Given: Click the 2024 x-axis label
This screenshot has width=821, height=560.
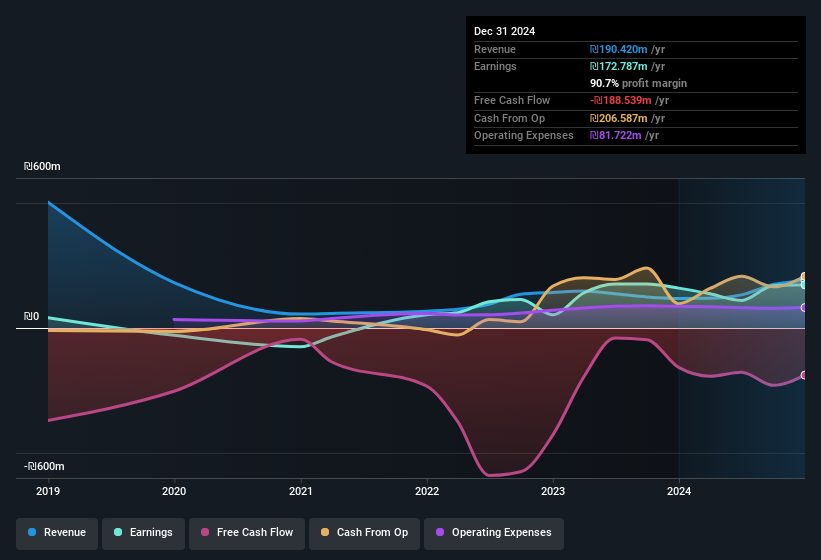Looking at the screenshot, I should [x=679, y=491].
